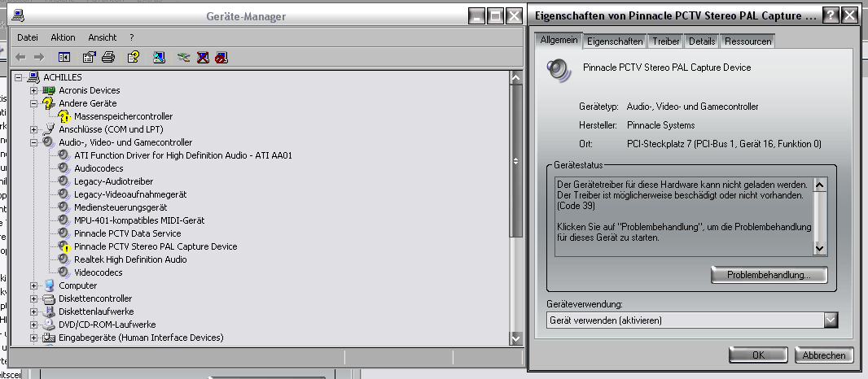
Task: Open the ? help menu
Action: 132,37
